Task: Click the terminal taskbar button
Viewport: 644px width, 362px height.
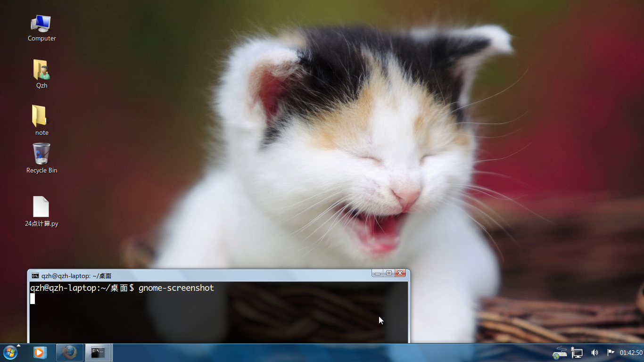Action: [99, 352]
